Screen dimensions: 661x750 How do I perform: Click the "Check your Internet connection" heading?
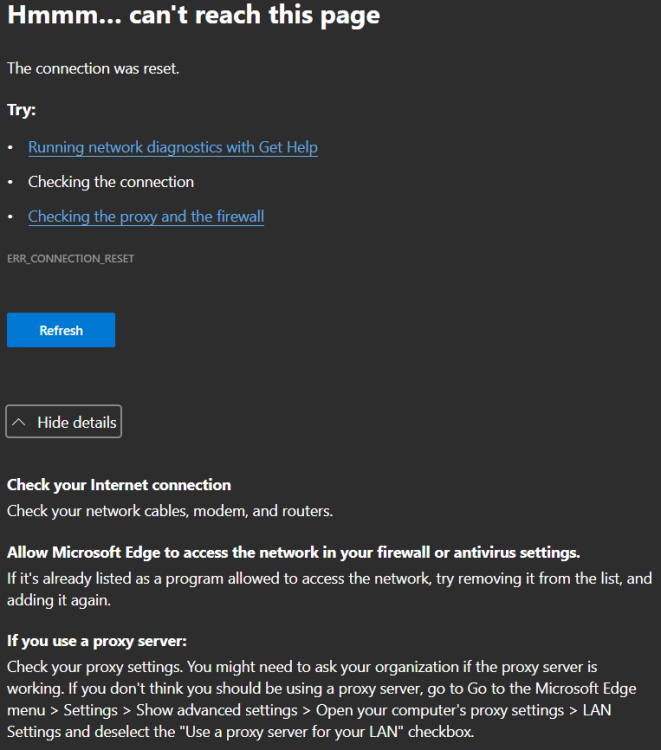tap(119, 485)
